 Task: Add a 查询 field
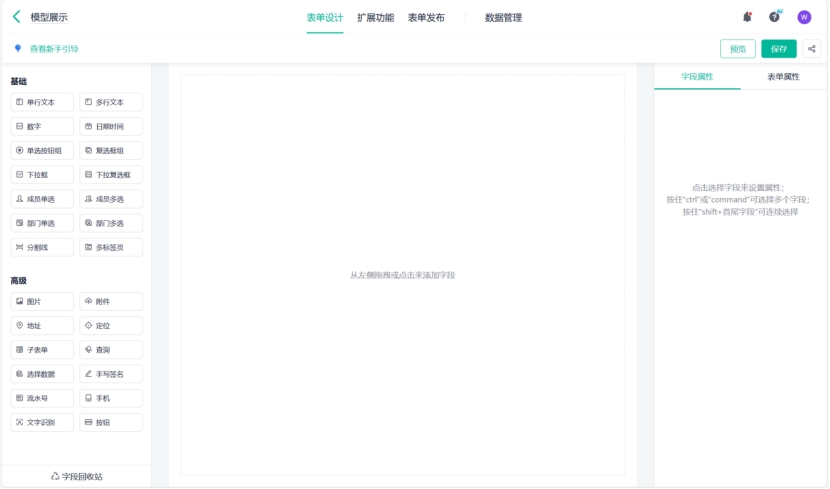[111, 350]
